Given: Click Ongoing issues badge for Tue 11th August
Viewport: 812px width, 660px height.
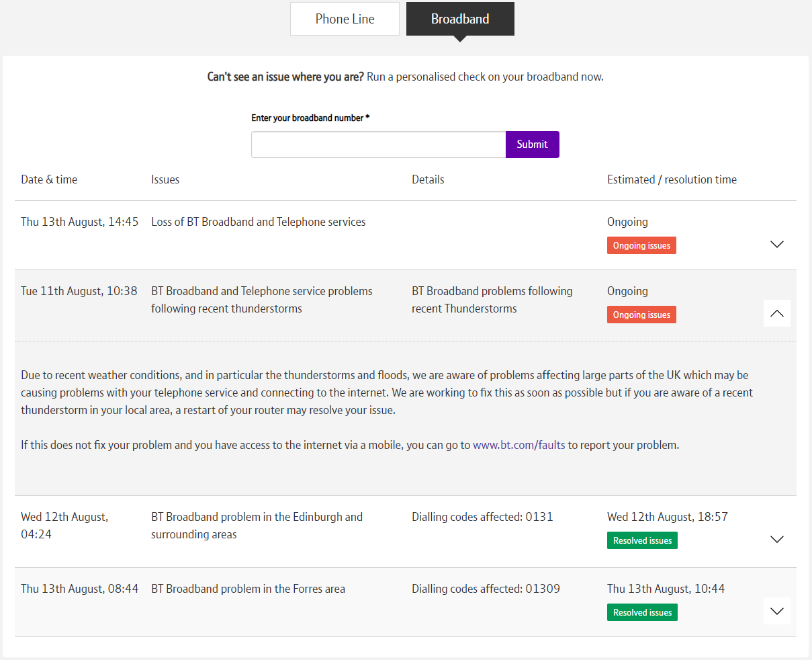Looking at the screenshot, I should [641, 315].
